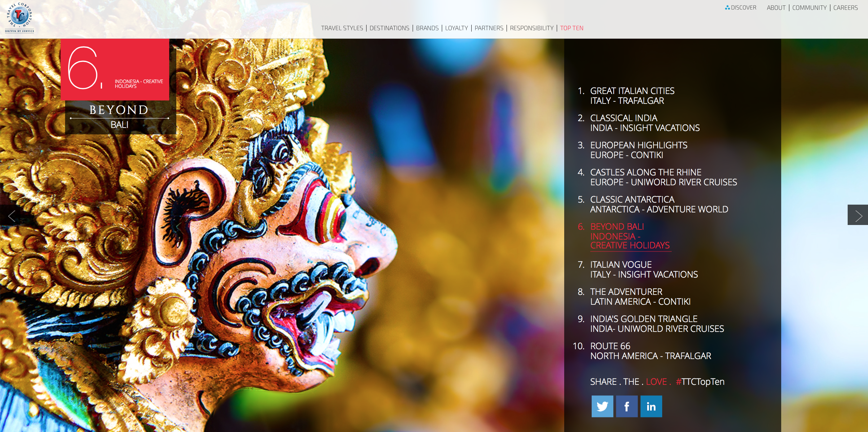
Task: Open Destinations menu
Action: (389, 28)
